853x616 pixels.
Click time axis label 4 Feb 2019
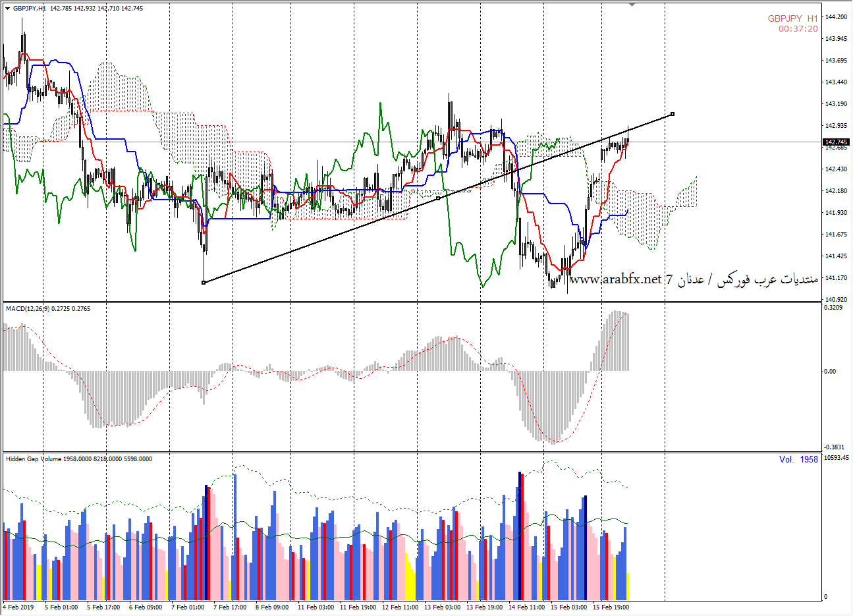pyautogui.click(x=18, y=607)
